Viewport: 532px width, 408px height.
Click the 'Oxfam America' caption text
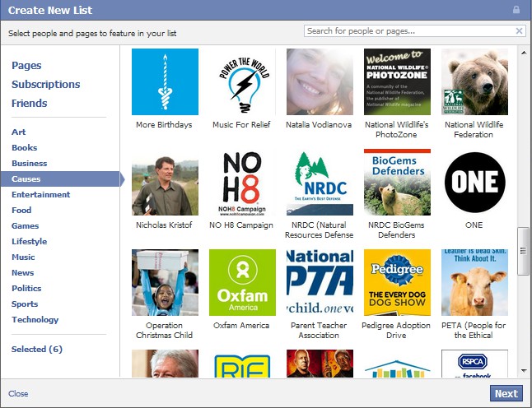pyautogui.click(x=241, y=325)
